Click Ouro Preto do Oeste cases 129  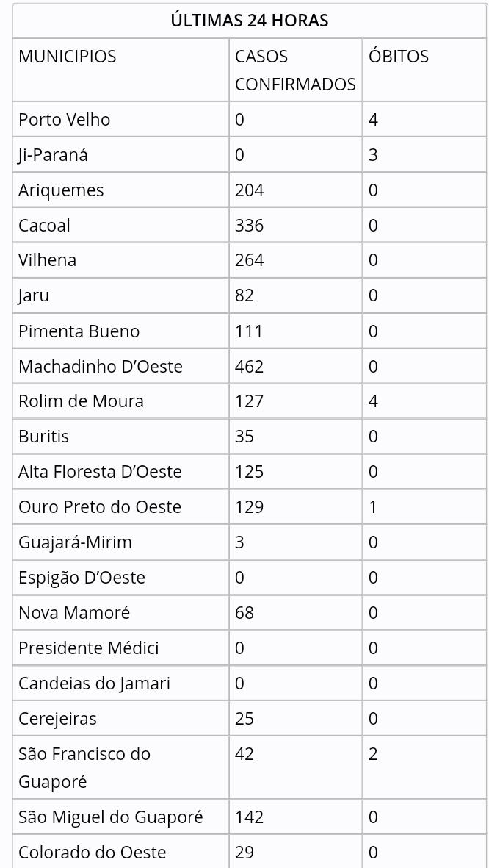[250, 507]
